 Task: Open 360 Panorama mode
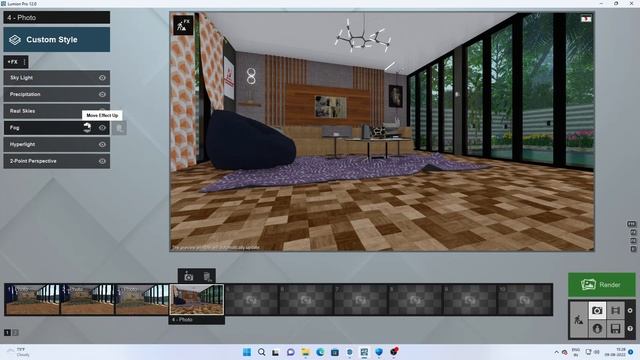[x=597, y=329]
